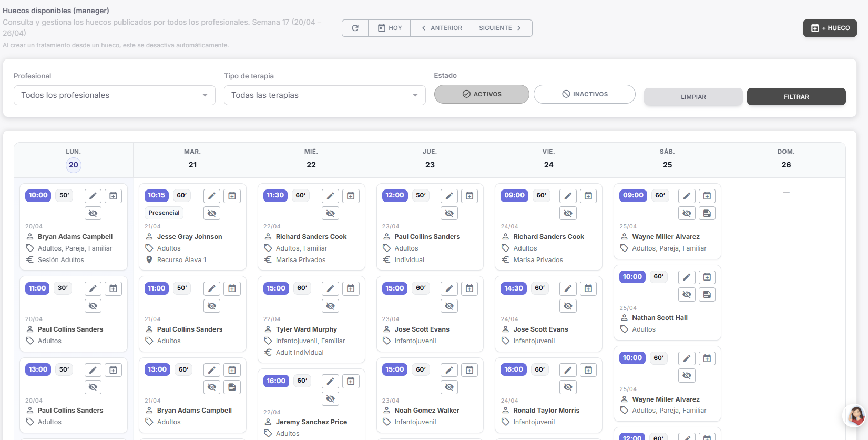Select Monday 20 in the calendar header

click(x=74, y=165)
